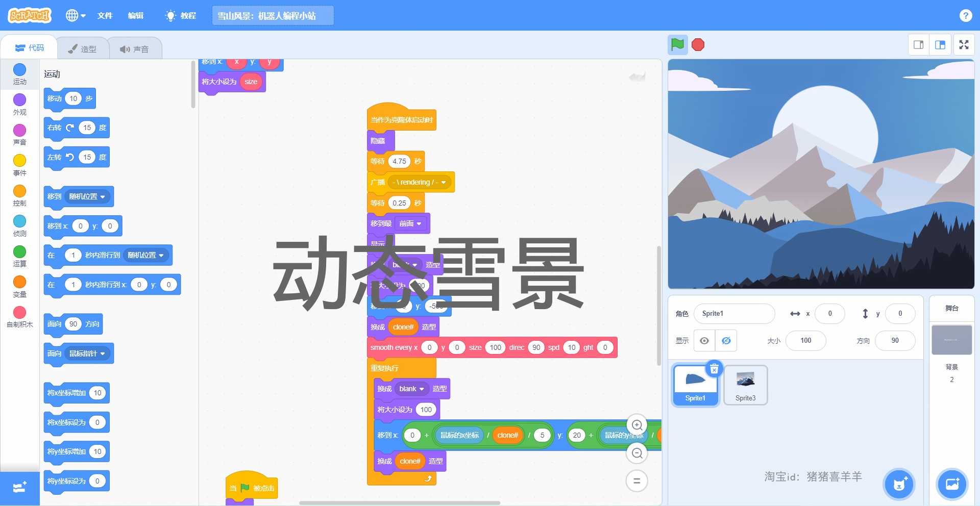The width and height of the screenshot is (980, 506).
Task: Zoom out the code workspace
Action: click(x=636, y=453)
